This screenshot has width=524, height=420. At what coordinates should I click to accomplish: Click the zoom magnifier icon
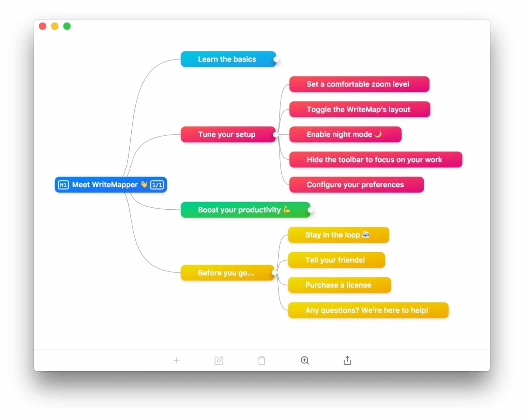pos(305,361)
